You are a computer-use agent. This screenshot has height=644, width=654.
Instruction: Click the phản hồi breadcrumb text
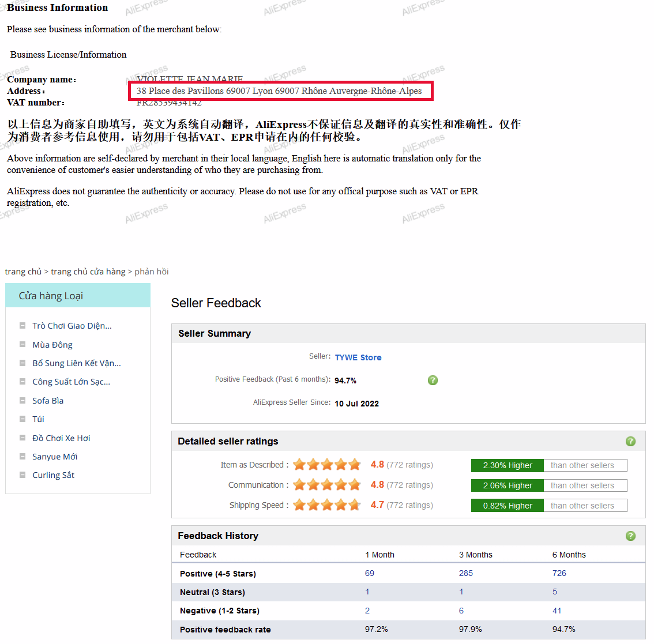click(152, 272)
